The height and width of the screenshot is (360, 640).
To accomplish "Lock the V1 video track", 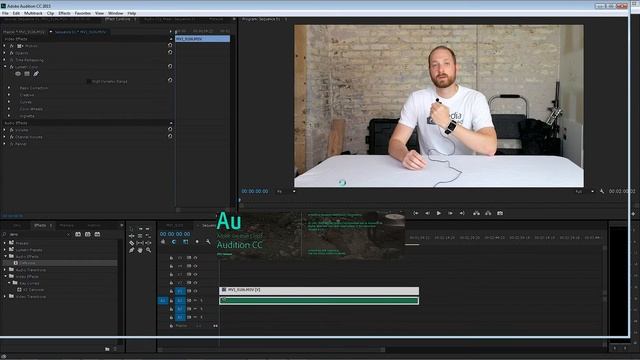I will (x=171, y=291).
